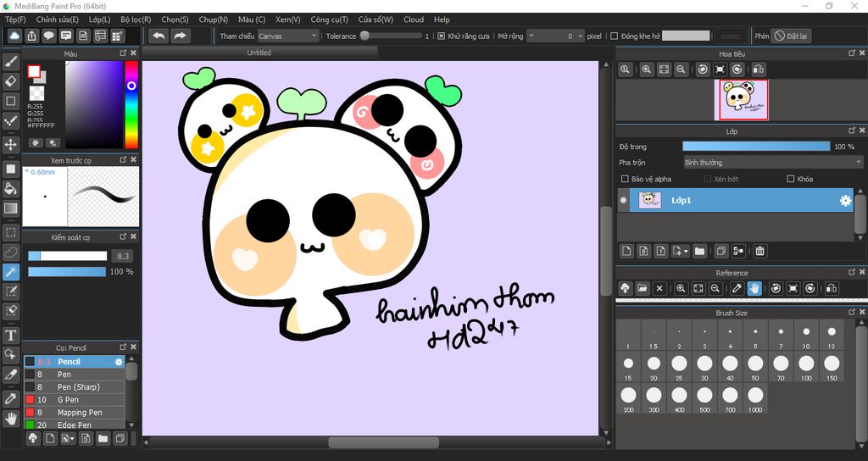Select eyedropper icon in Reference panel
Screen dimensions: 868x461
[x=737, y=288]
